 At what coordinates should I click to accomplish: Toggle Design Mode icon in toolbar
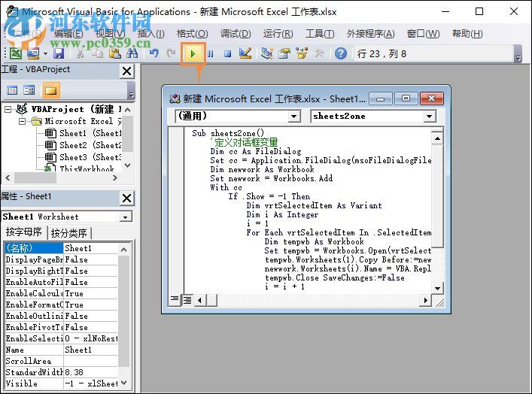point(245,53)
